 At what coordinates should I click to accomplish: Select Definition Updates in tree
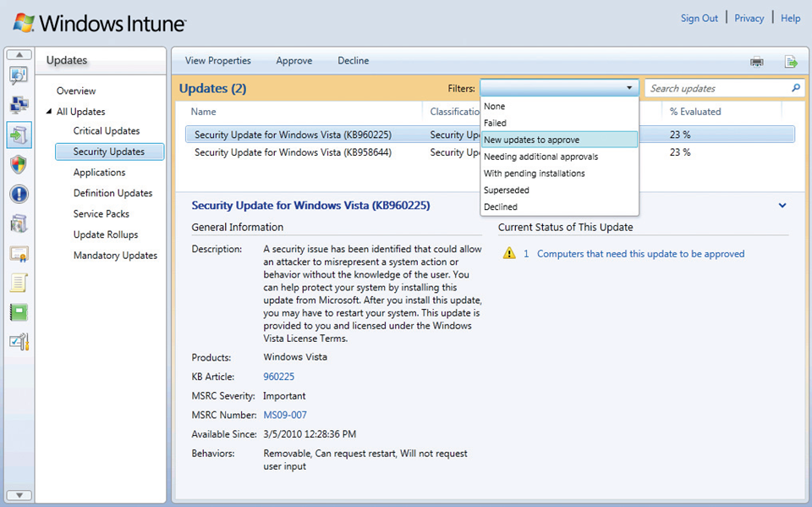[112, 193]
